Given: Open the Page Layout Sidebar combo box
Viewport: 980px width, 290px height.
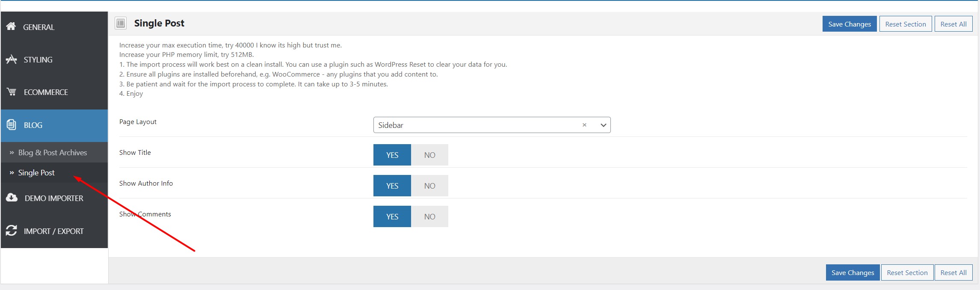Looking at the screenshot, I should 492,125.
